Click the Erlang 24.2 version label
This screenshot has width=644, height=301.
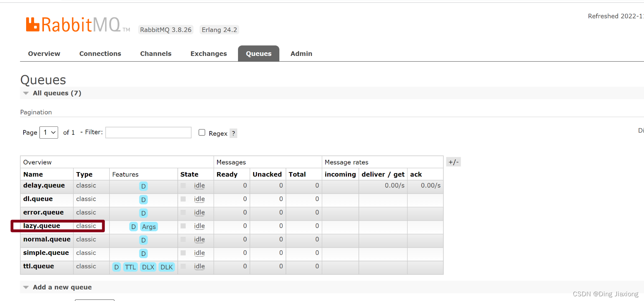(x=219, y=30)
